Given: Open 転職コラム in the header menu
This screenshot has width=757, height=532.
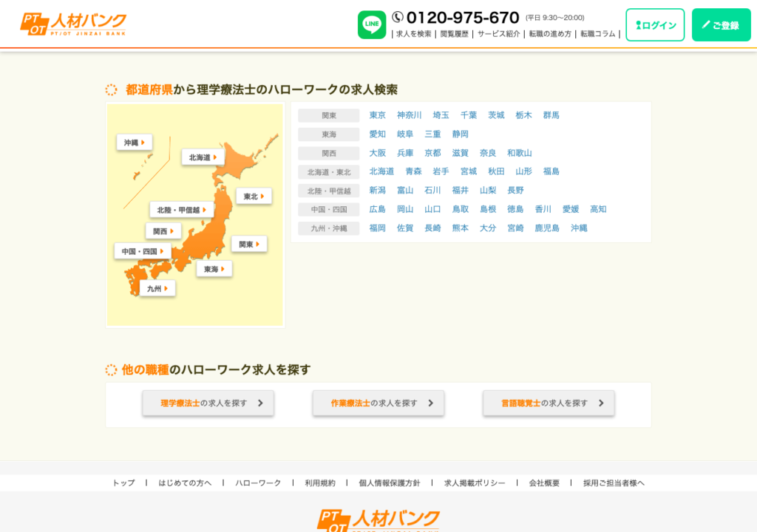Looking at the screenshot, I should pos(597,34).
